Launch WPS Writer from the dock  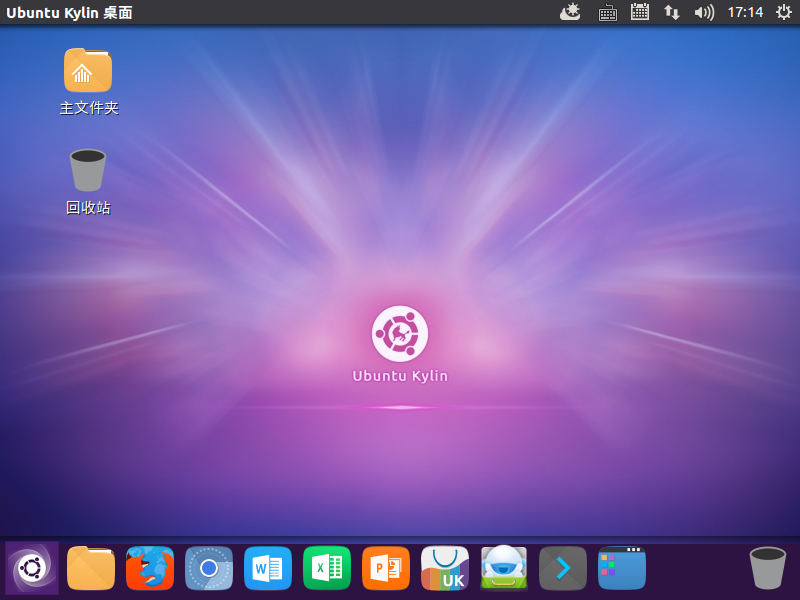268,568
